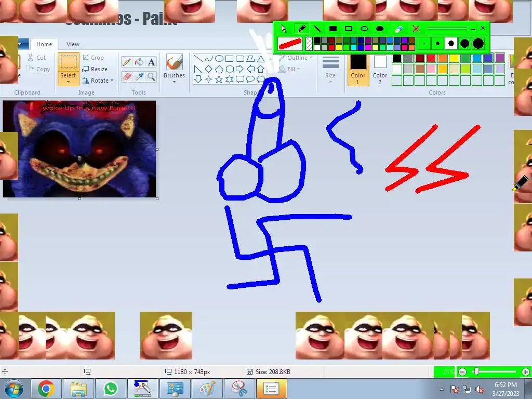Select the Eraser tool in Paint ribbon
Screen dimensions: 532x399
127,77
